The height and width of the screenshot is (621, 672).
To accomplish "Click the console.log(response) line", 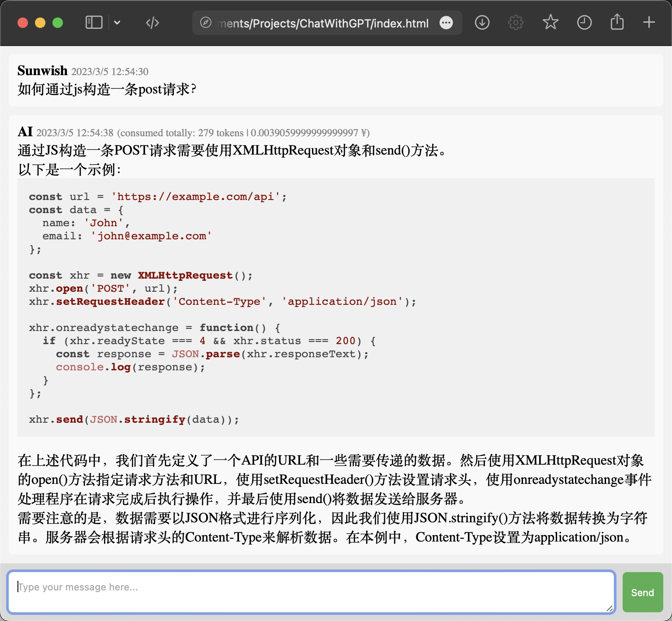I will click(131, 367).
